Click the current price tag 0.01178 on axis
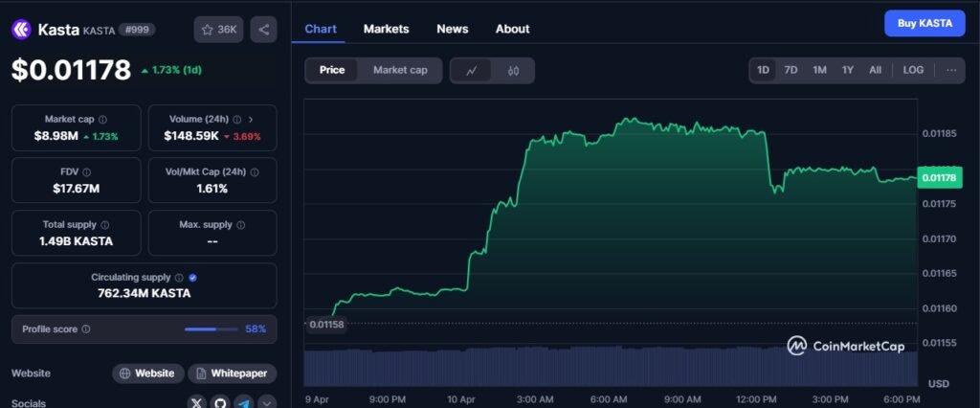Screen dimensions: 980x408 click(939, 178)
